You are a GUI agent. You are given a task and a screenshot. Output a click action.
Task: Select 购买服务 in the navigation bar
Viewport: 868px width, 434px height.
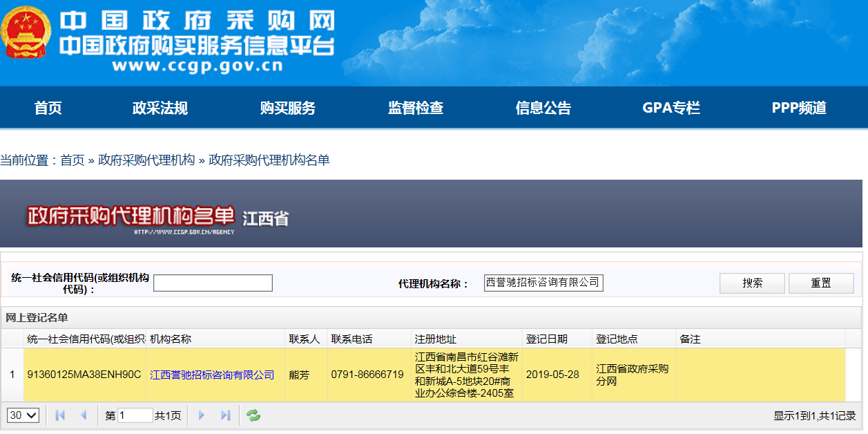point(288,108)
